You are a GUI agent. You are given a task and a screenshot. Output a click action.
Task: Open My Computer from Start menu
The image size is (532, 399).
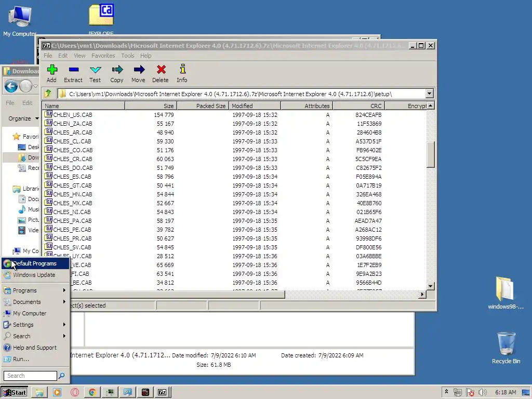[35, 313]
